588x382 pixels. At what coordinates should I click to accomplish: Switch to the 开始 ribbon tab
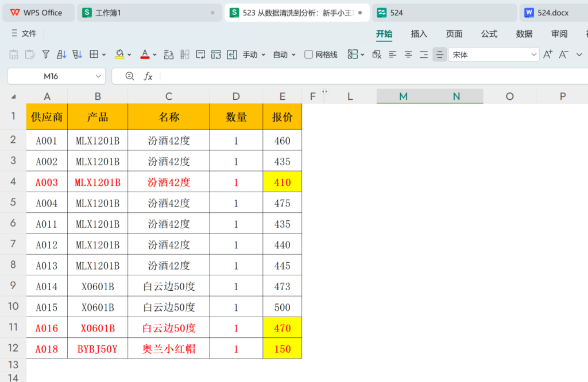384,34
